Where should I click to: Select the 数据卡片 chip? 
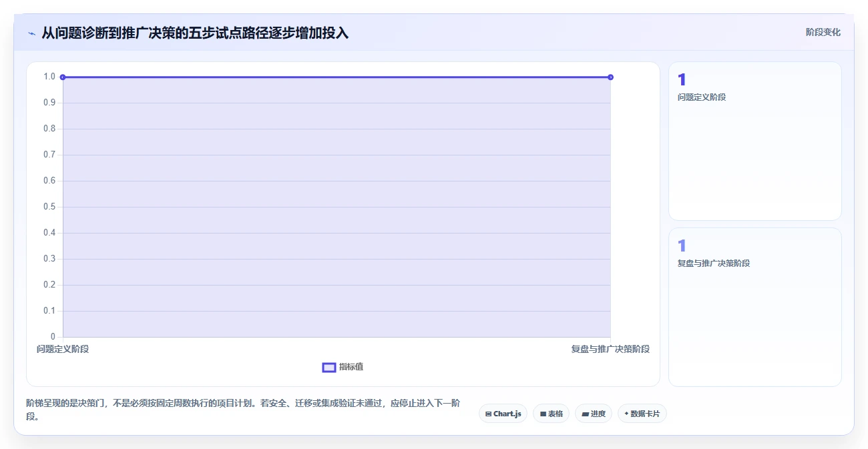tap(642, 414)
